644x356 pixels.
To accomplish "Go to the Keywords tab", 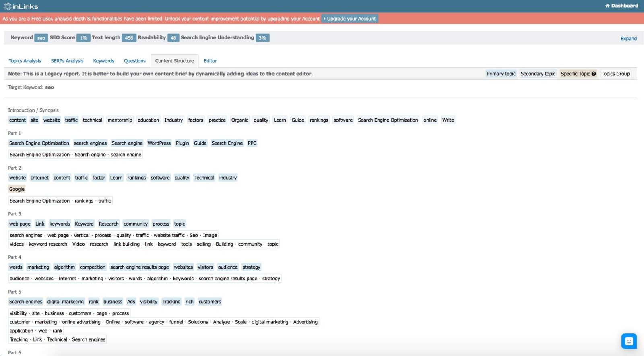I will pyautogui.click(x=103, y=61).
